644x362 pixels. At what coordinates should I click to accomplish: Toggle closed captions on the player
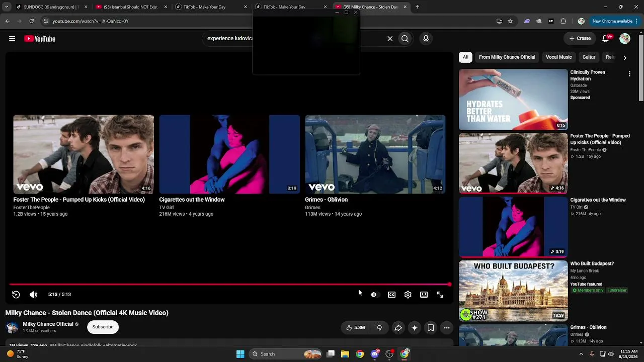[x=391, y=295]
